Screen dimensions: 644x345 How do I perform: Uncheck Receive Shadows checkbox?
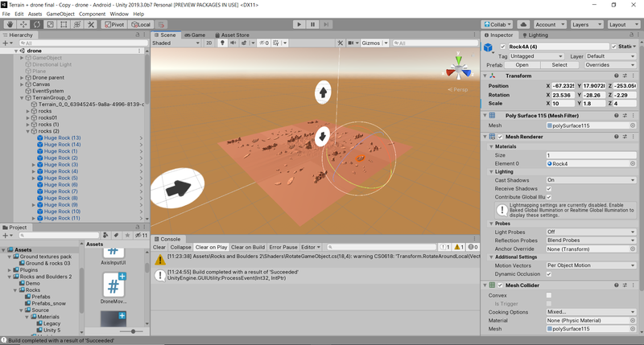549,188
